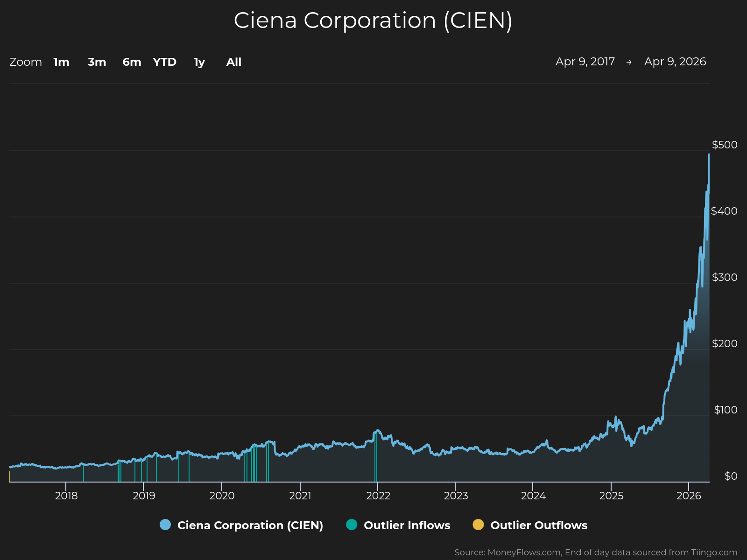Click the $0 y-axis label
This screenshot has width=747, height=560.
(731, 476)
